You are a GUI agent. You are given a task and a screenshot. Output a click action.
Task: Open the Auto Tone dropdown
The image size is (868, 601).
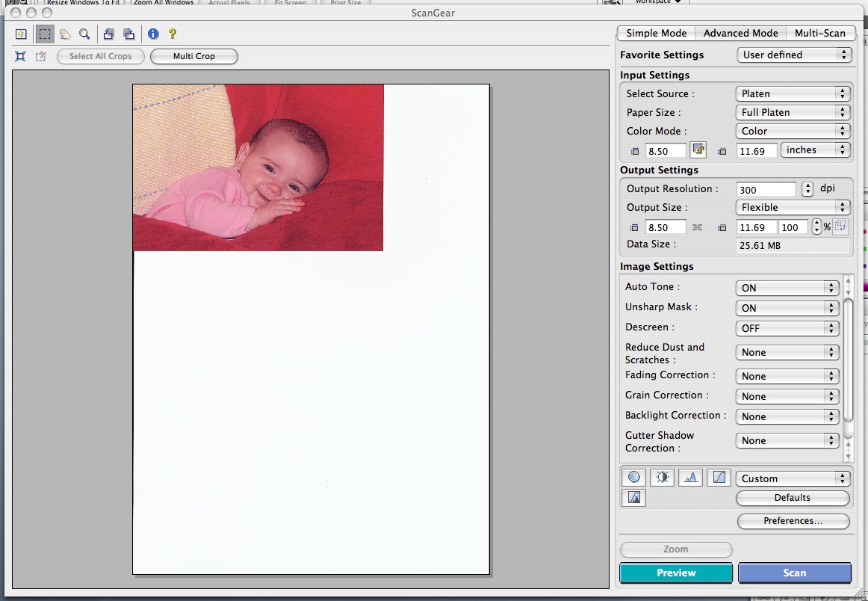[787, 288]
